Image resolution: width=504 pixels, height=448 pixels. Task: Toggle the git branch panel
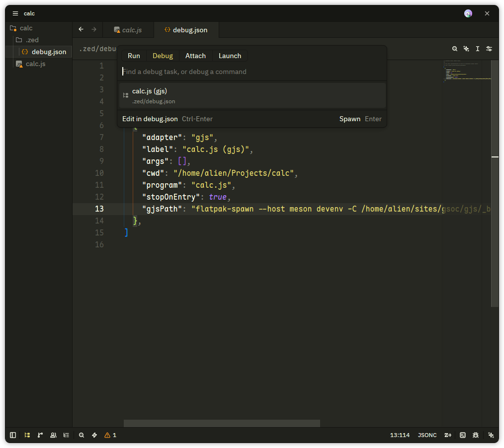[x=40, y=435]
